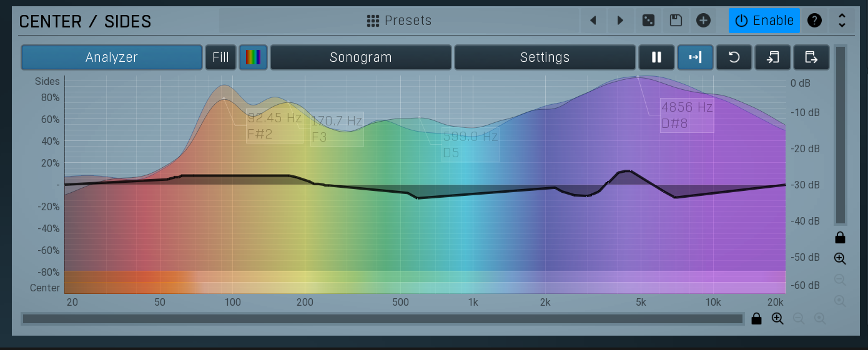Viewport: 868px width, 350px height.
Task: Open the analyzer Settings
Action: 545,57
